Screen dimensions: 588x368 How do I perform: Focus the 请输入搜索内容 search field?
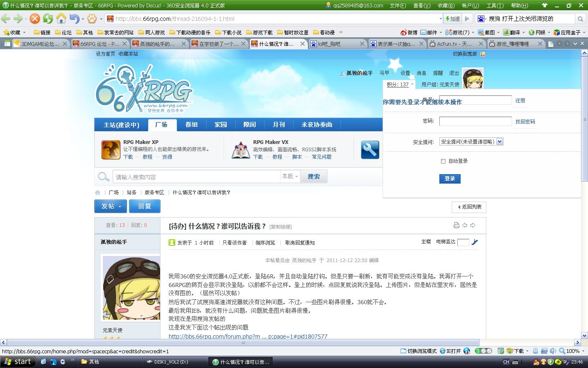click(196, 177)
